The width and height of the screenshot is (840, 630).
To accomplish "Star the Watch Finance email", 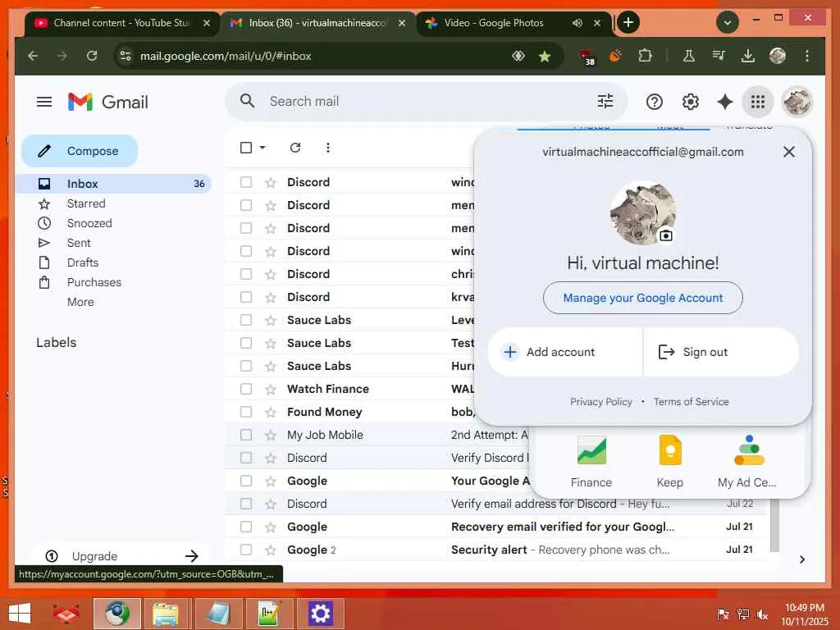I will tap(271, 390).
